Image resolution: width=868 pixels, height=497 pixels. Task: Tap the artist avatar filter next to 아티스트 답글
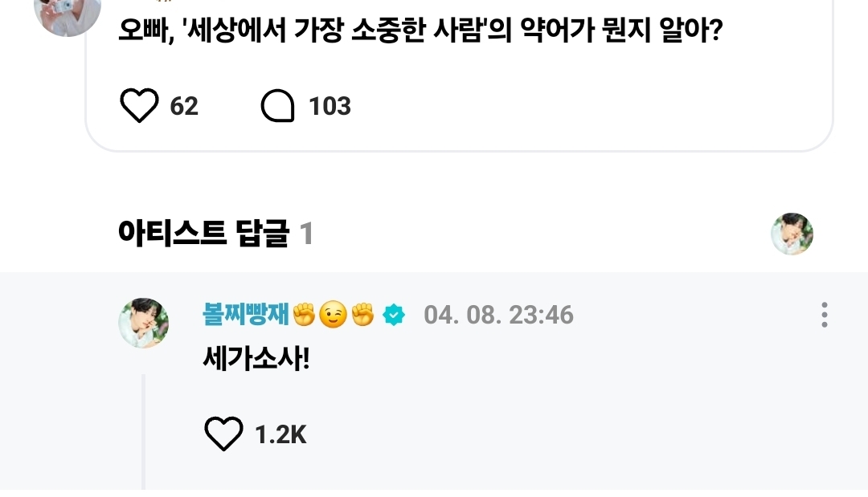coord(792,234)
